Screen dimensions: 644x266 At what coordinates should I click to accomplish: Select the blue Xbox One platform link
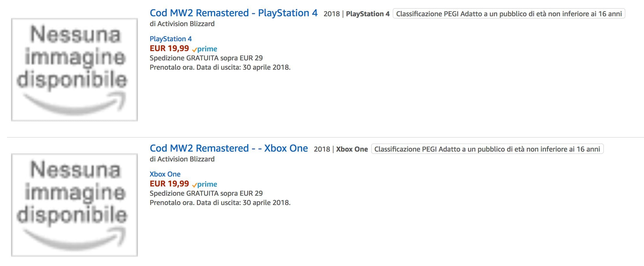point(165,174)
